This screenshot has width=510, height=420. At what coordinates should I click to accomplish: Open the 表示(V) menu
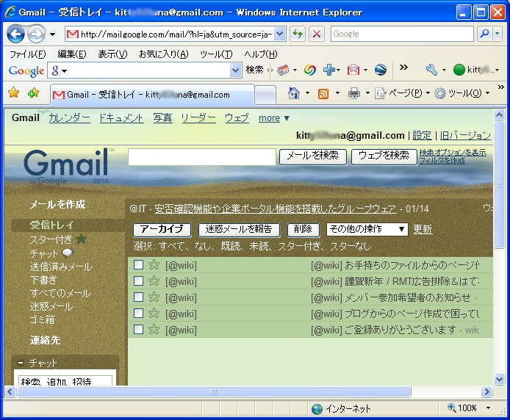tap(112, 54)
